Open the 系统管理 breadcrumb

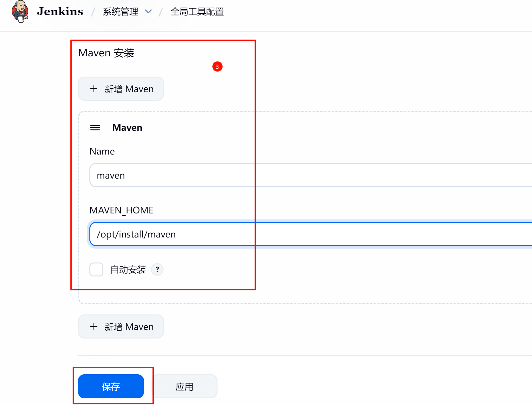(120, 12)
